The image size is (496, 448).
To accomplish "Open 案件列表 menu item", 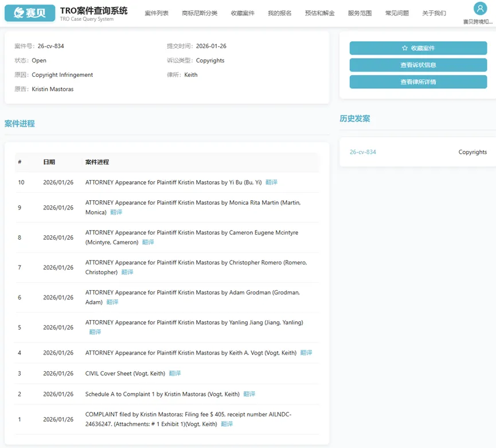I will (157, 13).
